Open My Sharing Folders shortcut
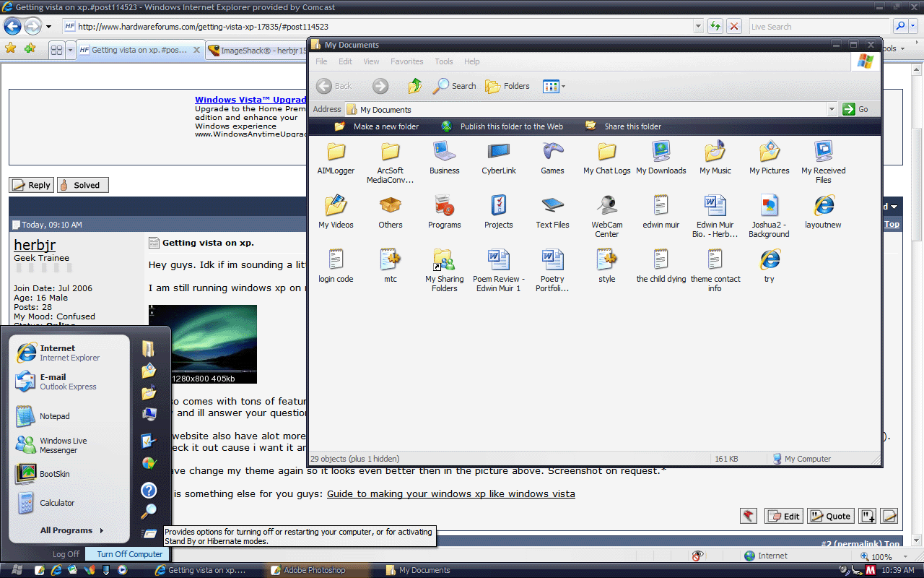 [x=444, y=270]
